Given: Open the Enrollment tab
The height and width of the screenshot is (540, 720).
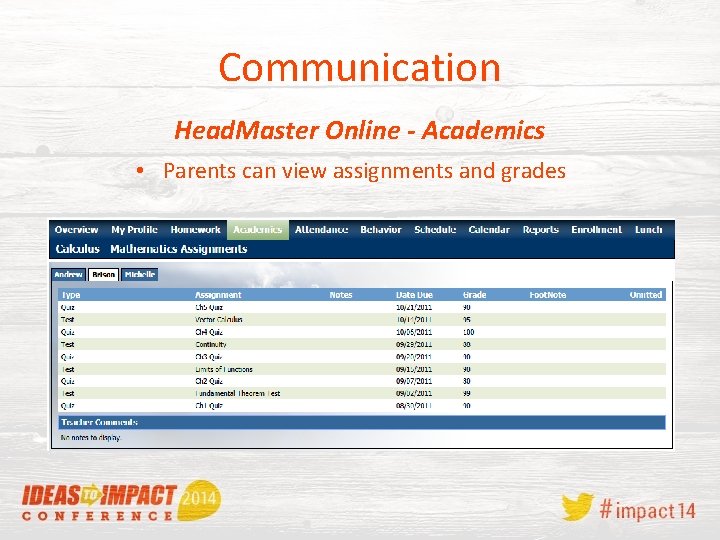Looking at the screenshot, I should pos(596,230).
